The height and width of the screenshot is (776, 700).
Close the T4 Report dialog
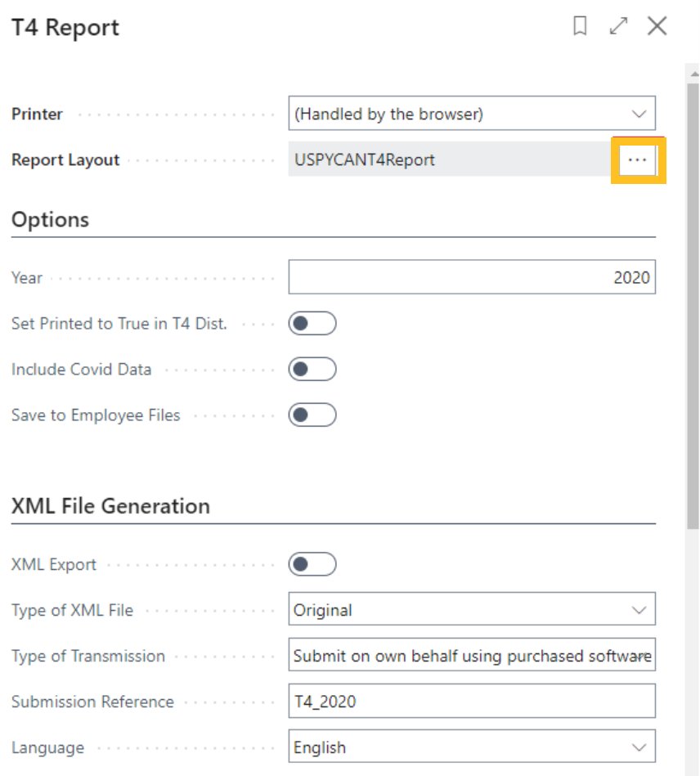click(657, 26)
